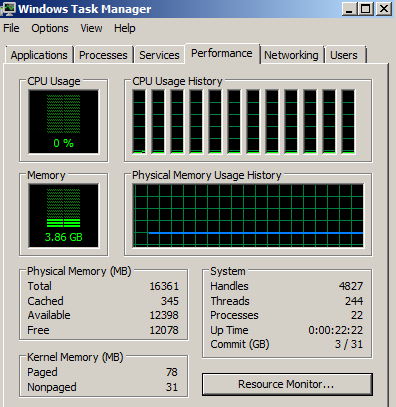
Task: Click the Available memory value 12398
Action: (x=164, y=315)
